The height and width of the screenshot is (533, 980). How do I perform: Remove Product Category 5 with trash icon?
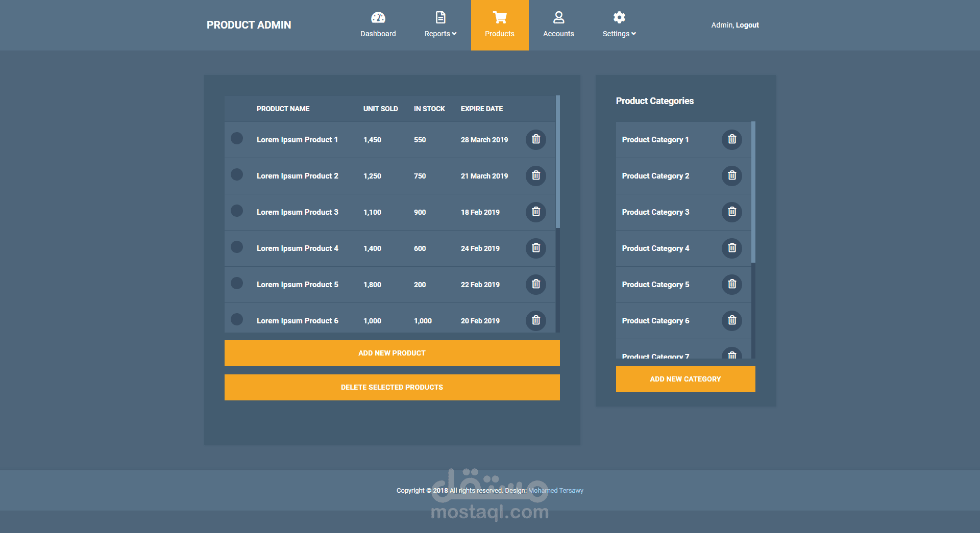(732, 284)
